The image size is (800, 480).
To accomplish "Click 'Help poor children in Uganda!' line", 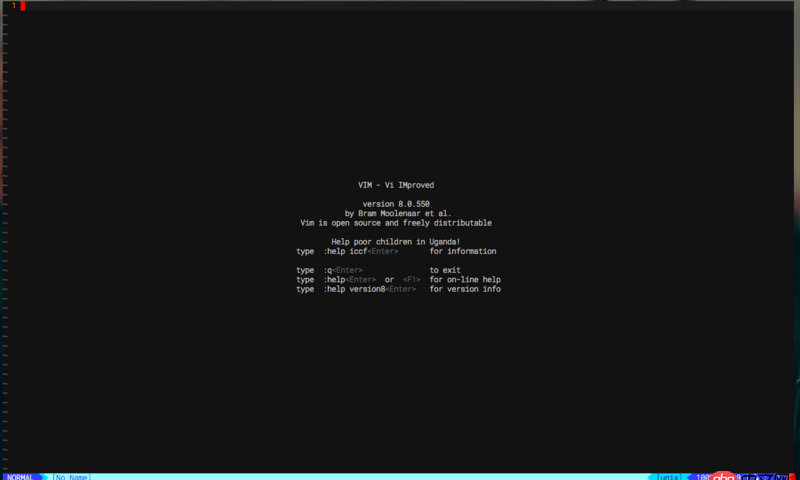I will pos(396,242).
